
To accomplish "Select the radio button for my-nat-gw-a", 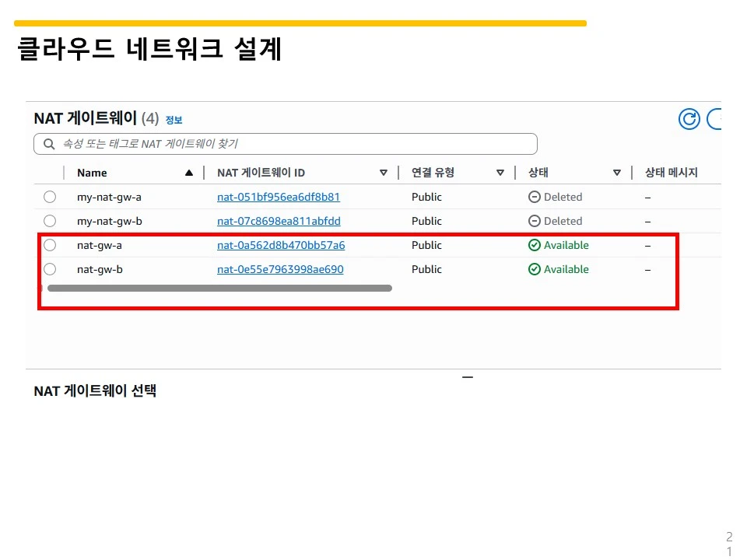I will [50, 197].
